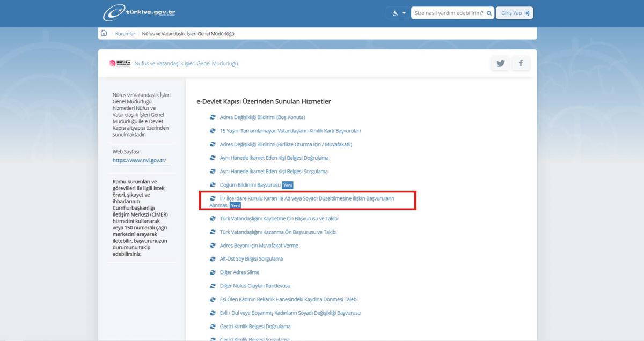Open Adres Değişikliği Bildirimi (Boş Konuta) service
This screenshot has width=644, height=341.
click(x=262, y=117)
